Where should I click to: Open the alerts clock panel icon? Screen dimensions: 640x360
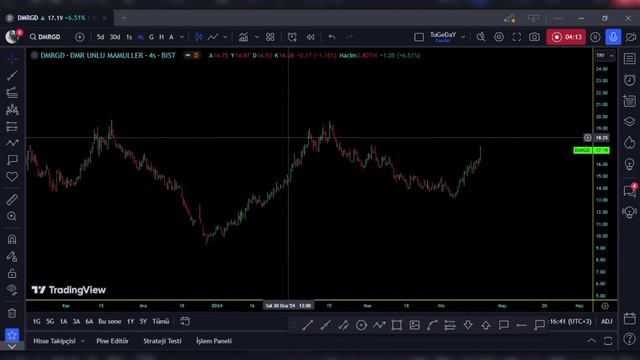630,80
